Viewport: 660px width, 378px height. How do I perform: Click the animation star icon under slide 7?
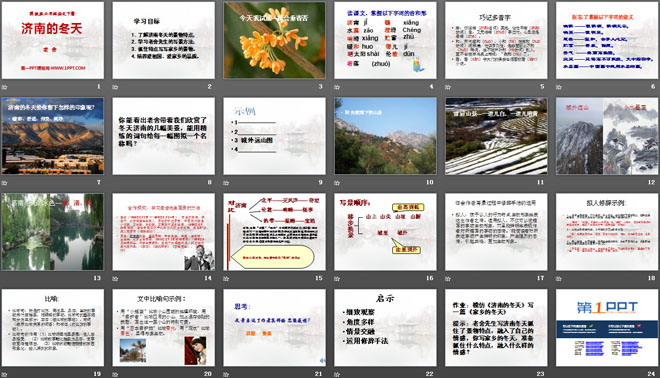coord(5,183)
